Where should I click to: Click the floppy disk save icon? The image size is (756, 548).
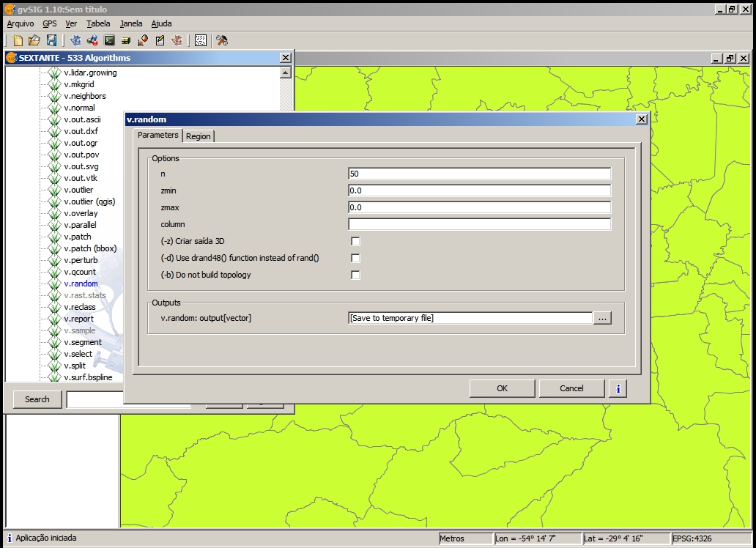pyautogui.click(x=51, y=40)
